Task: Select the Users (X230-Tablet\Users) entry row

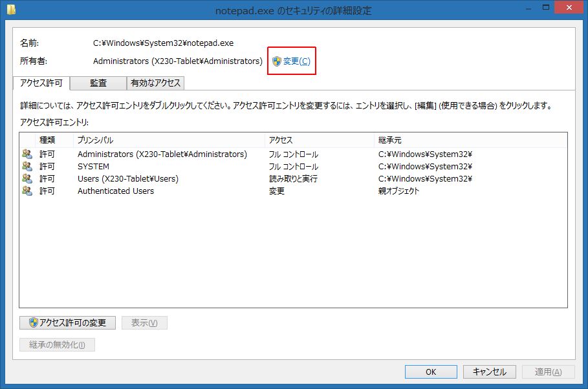Action: pyautogui.click(x=127, y=179)
